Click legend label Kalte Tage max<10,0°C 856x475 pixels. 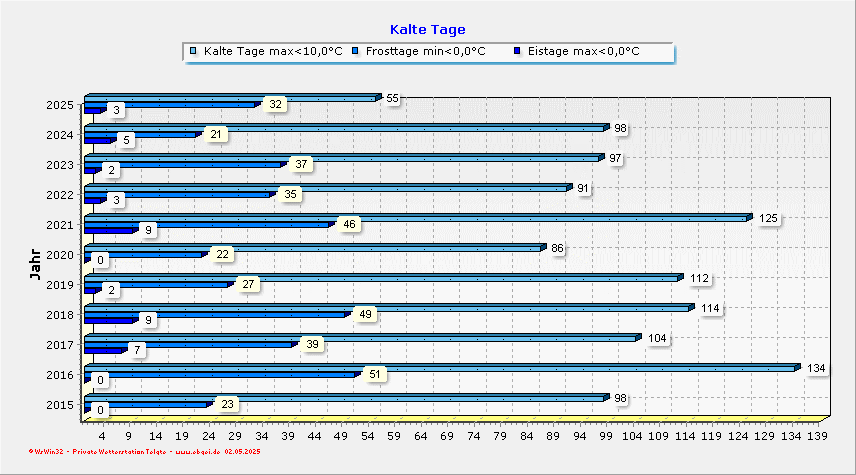click(x=273, y=51)
